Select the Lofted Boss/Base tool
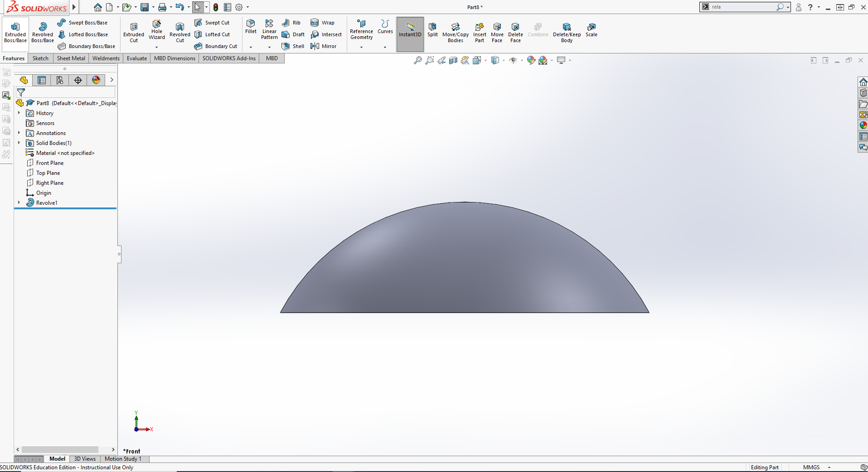This screenshot has width=868, height=472. [82, 34]
